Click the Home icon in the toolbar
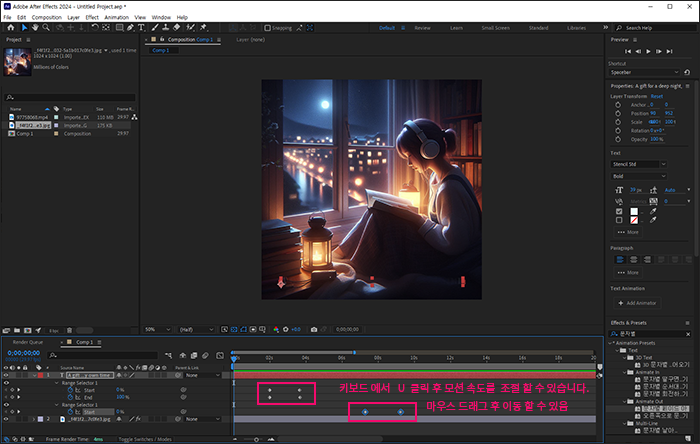700x444 pixels. (11, 28)
